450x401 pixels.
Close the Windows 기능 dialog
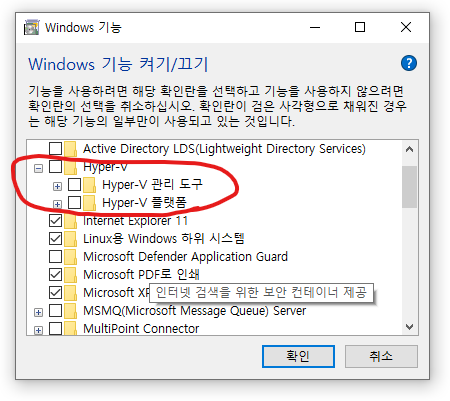pyautogui.click(x=406, y=27)
